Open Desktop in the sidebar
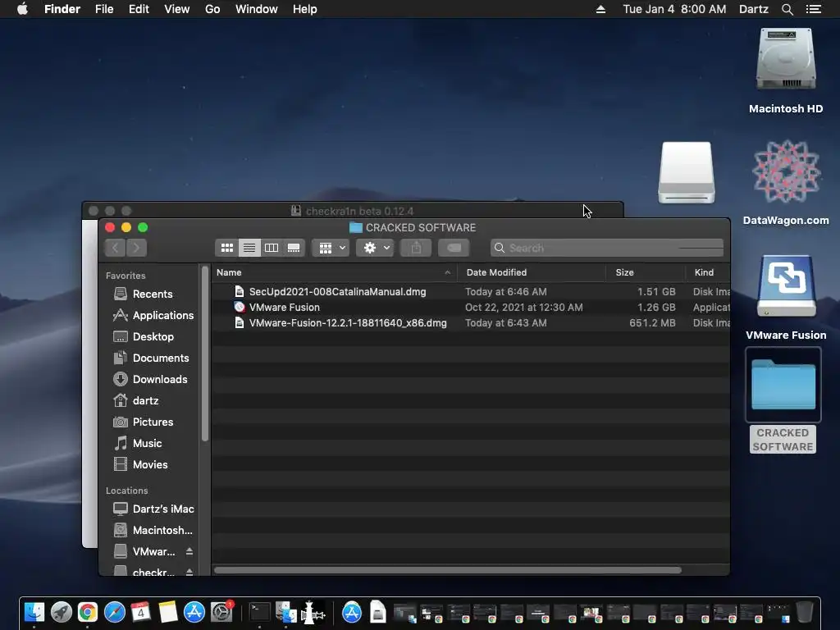Viewport: 840px width, 630px height. pos(153,336)
